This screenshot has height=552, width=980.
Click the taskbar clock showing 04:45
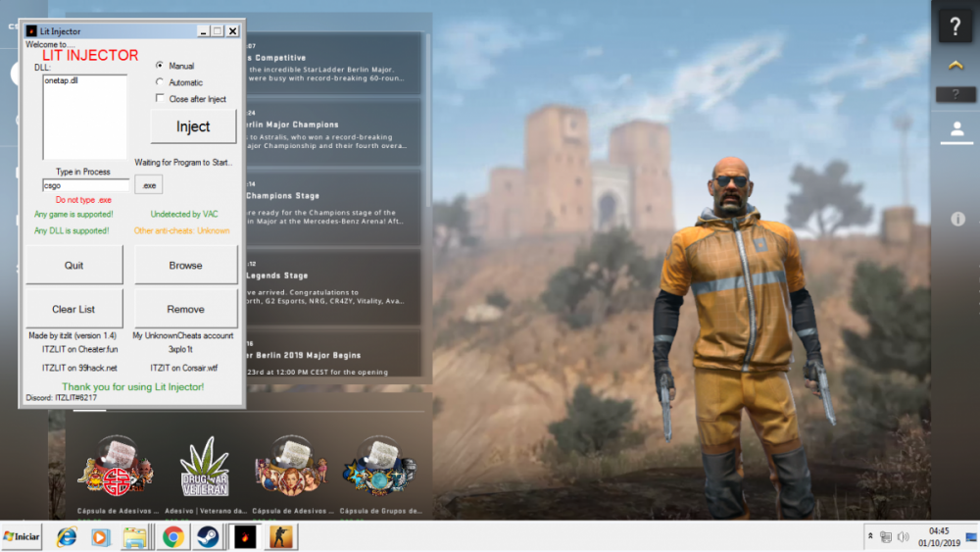(x=939, y=536)
